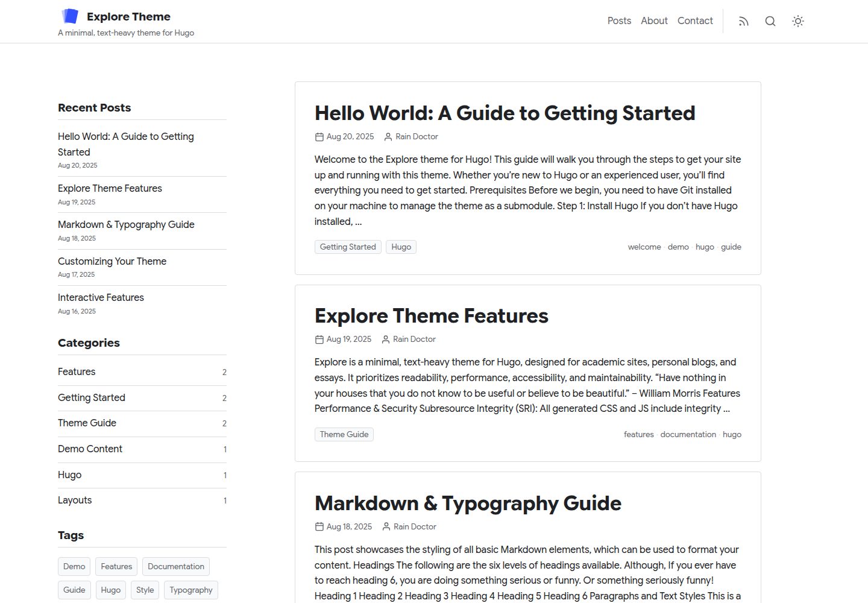Click the documentation tag on Features card
Image resolution: width=868 pixels, height=603 pixels.
pyautogui.click(x=688, y=434)
